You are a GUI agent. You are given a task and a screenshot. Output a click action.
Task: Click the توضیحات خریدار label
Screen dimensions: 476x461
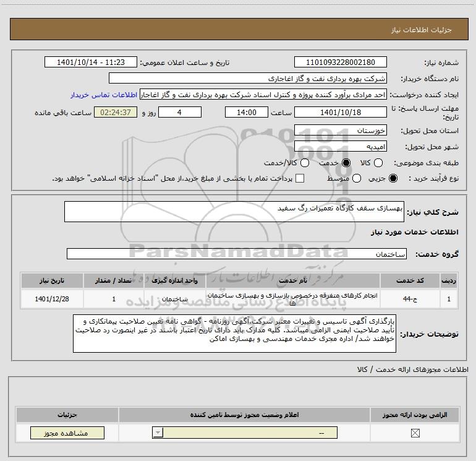click(429, 334)
